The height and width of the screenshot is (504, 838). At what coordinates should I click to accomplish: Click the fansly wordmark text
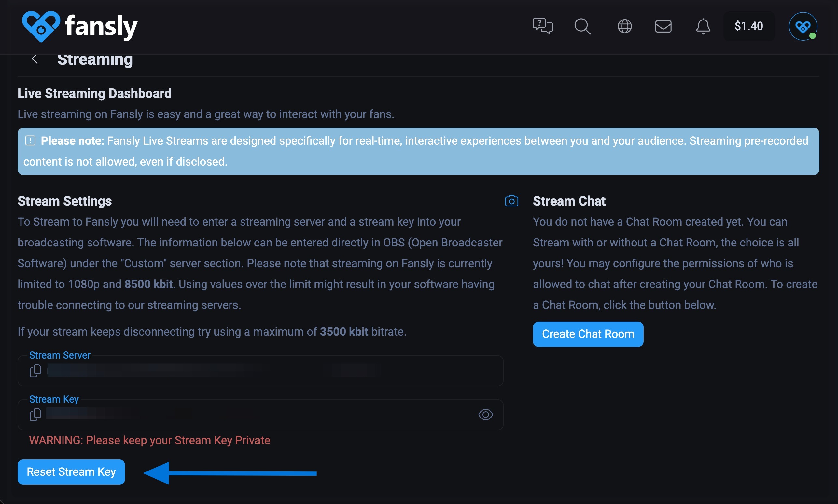[101, 26]
